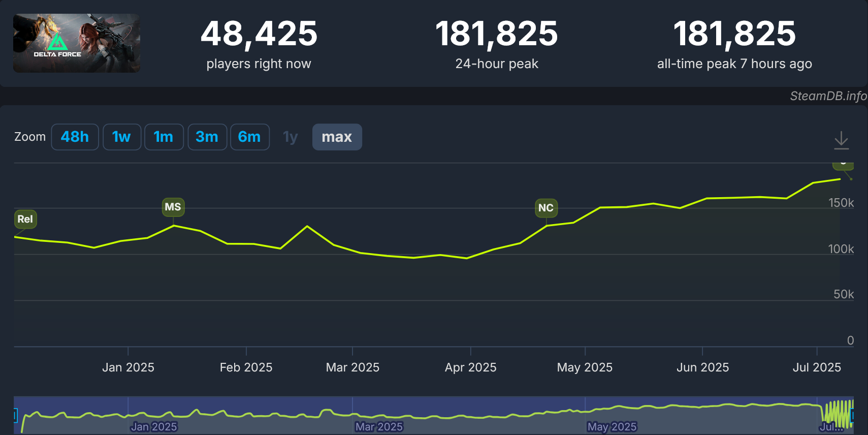868x435 pixels.
Task: Click the May 2025 main axis label
Action: (x=585, y=367)
